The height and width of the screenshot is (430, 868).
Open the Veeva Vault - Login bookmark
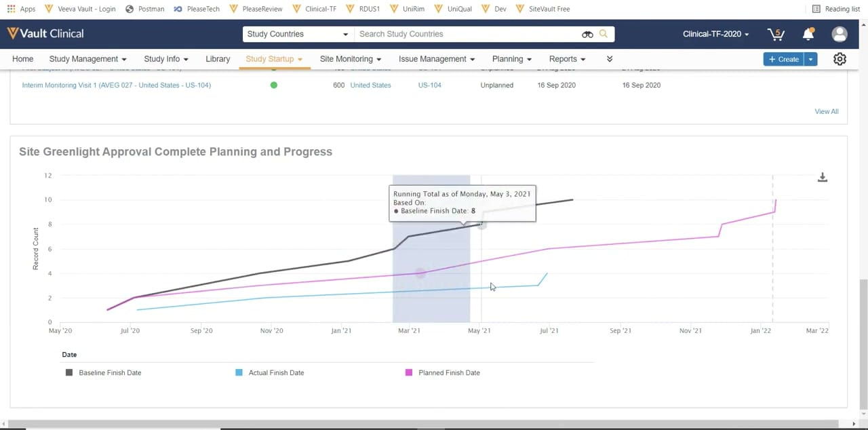79,9
